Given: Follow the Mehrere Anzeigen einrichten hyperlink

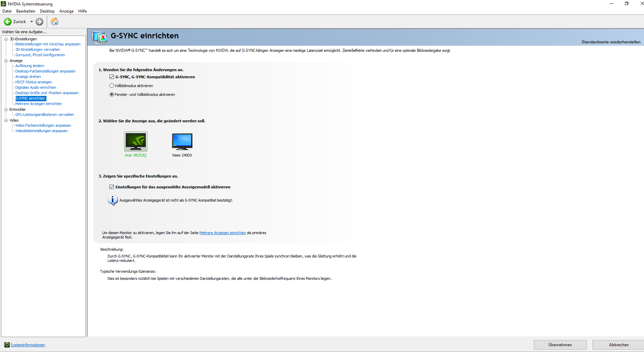Looking at the screenshot, I should [x=223, y=233].
